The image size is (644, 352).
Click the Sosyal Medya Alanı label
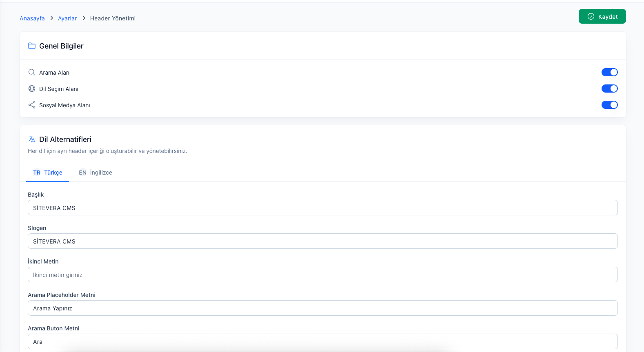coord(64,105)
